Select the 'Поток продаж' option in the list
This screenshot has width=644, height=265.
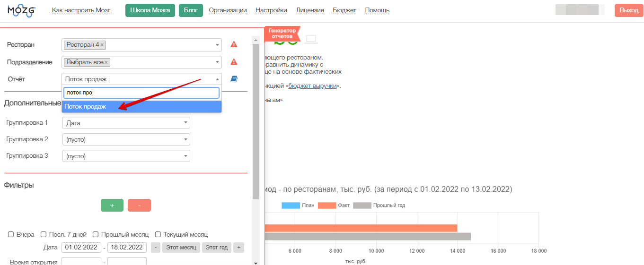[x=141, y=107]
